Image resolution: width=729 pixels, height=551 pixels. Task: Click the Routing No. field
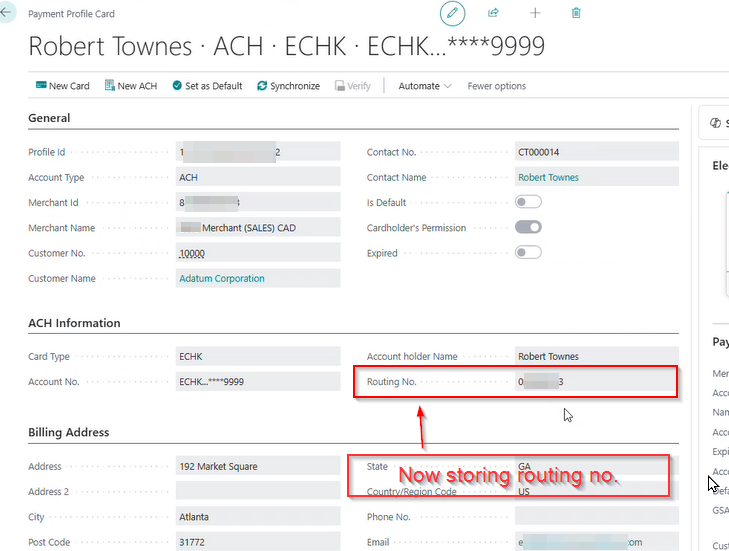596,381
